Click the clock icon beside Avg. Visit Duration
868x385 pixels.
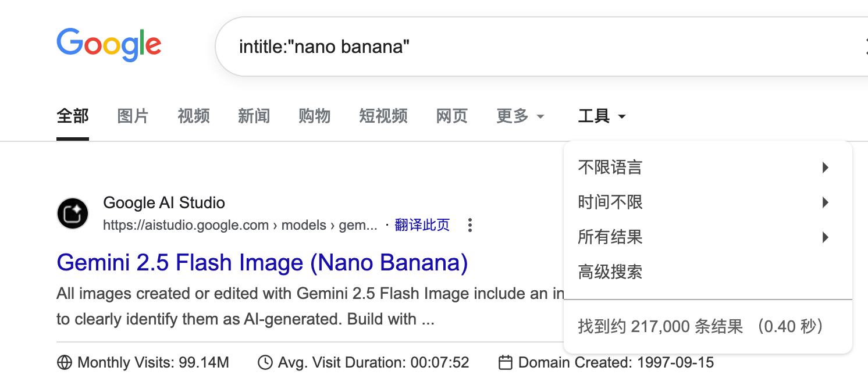pyautogui.click(x=265, y=363)
